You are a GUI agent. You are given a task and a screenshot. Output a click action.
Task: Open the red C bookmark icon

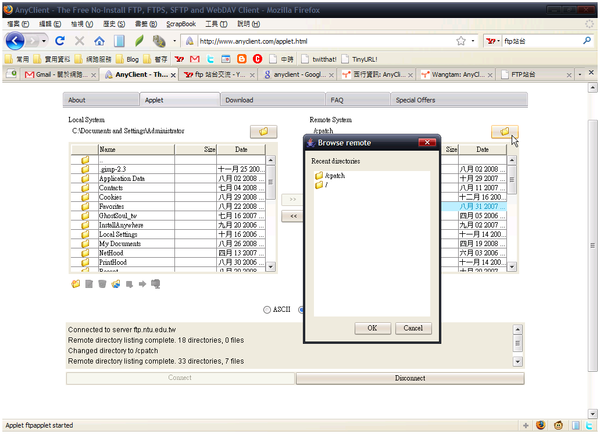click(258, 59)
